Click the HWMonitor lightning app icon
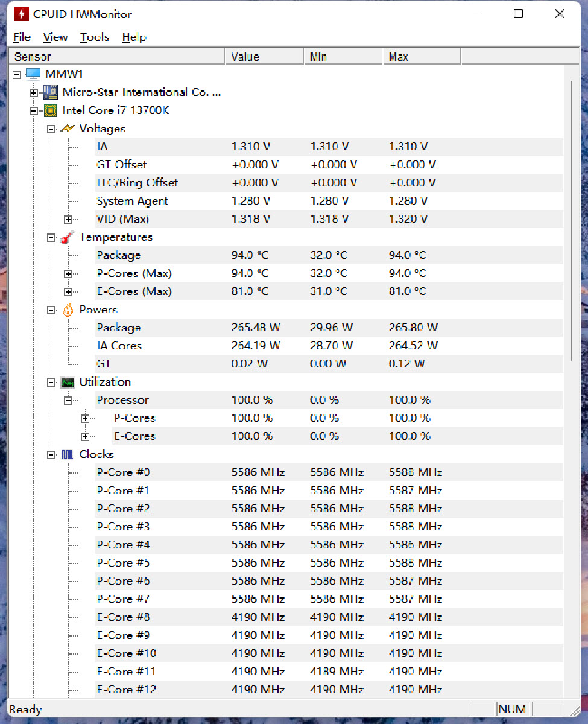The image size is (588, 724). tap(22, 14)
